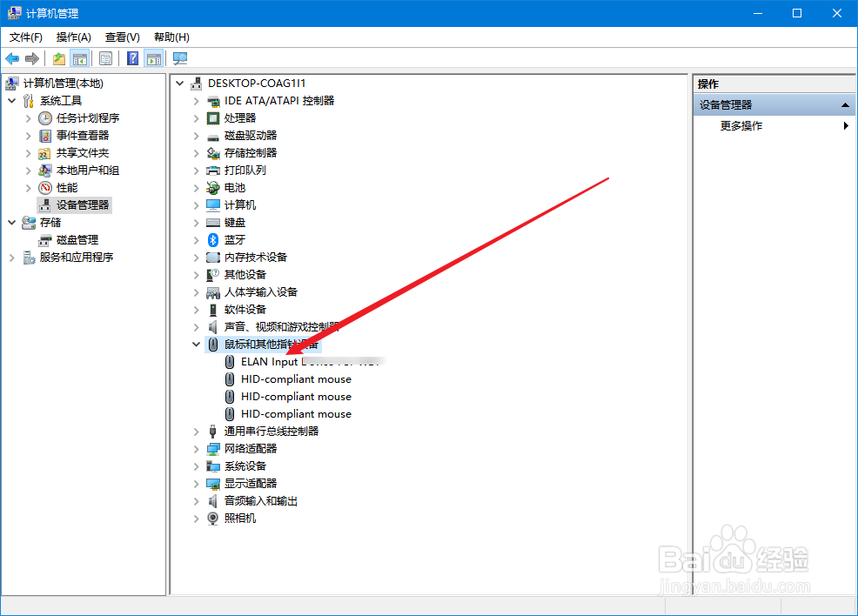This screenshot has width=858, height=616.
Task: Click the 通用串行总线控制器 USB icon
Action: [x=213, y=431]
